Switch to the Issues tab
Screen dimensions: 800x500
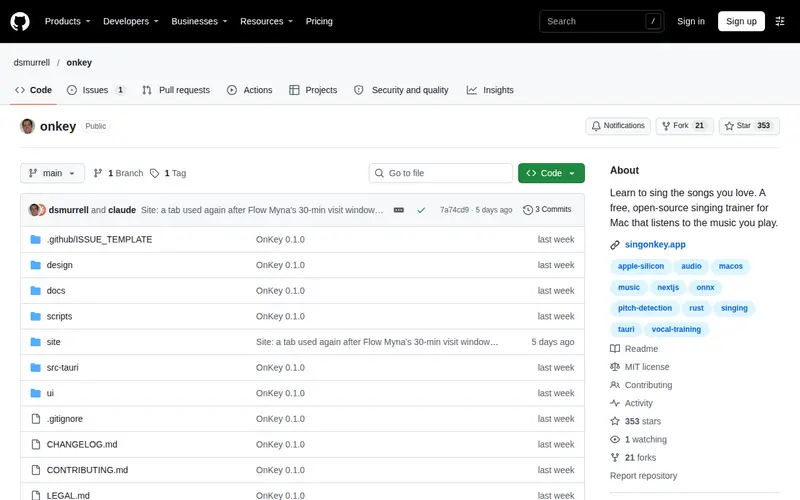96,90
